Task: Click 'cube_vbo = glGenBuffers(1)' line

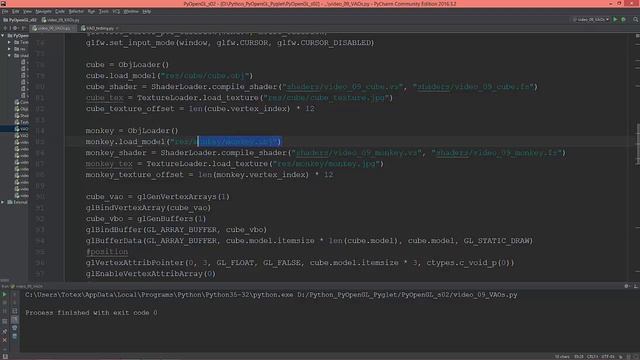Action: coord(146,219)
